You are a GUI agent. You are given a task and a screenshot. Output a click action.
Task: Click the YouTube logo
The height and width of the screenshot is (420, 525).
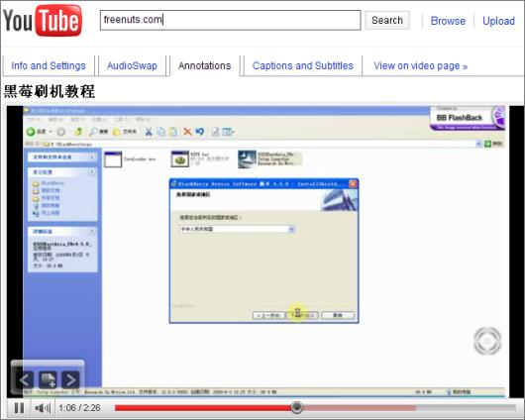43,21
